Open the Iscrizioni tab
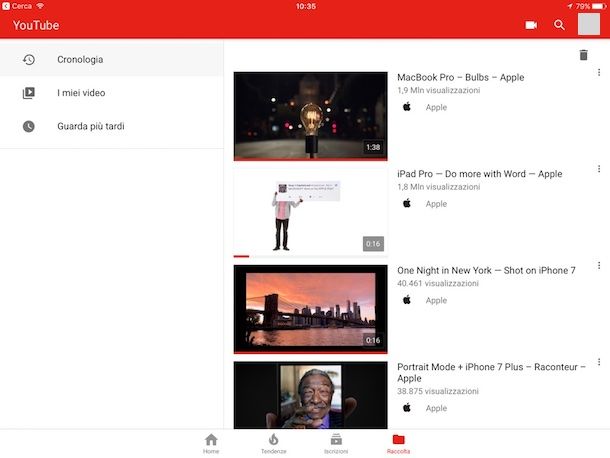Viewport: 610px width, 458px height. tap(336, 444)
